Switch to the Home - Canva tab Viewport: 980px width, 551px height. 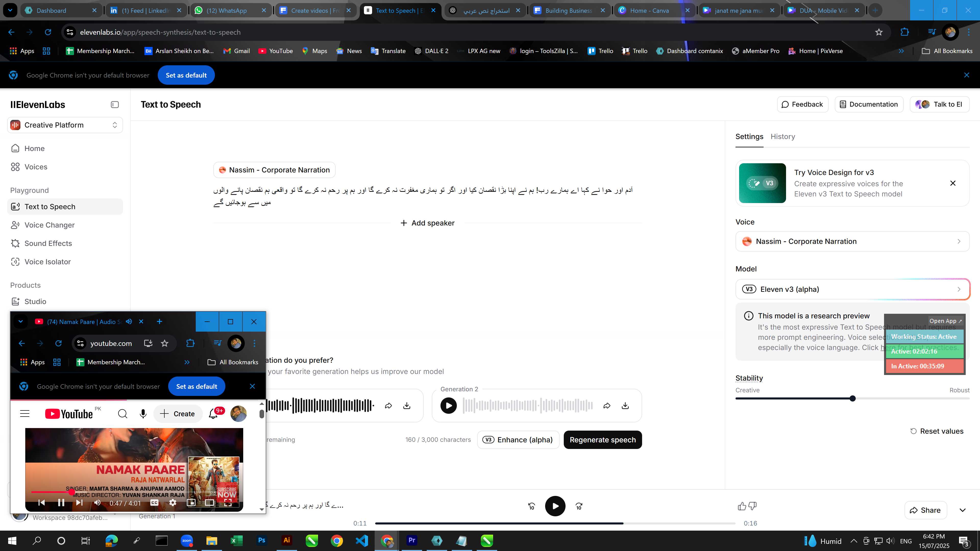[654, 11]
